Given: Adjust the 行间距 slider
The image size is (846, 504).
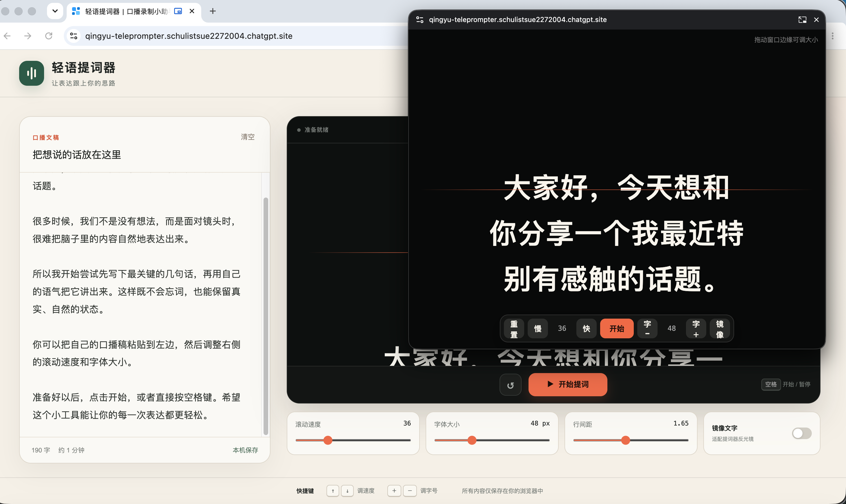Looking at the screenshot, I should click(631, 440).
